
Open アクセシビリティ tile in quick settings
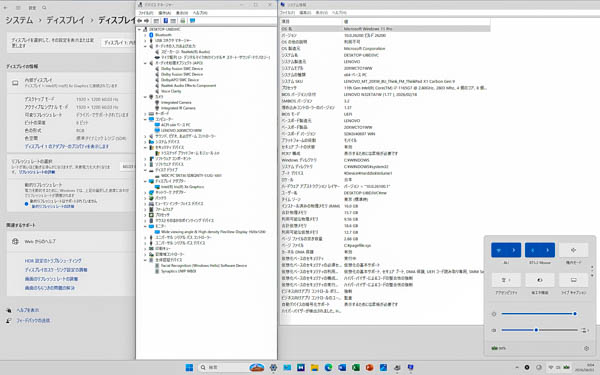pos(506,280)
